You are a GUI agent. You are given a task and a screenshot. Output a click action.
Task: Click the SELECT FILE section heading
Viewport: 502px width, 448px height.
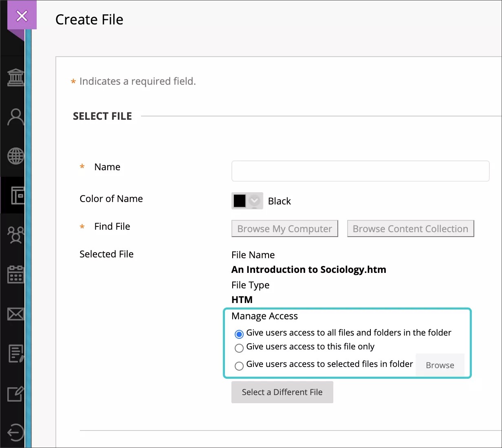102,116
